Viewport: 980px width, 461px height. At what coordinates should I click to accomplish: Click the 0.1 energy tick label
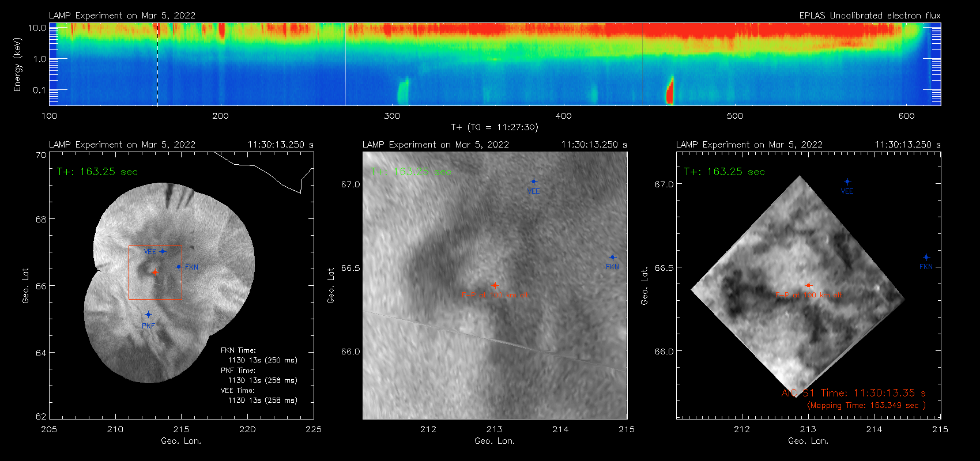tap(40, 90)
